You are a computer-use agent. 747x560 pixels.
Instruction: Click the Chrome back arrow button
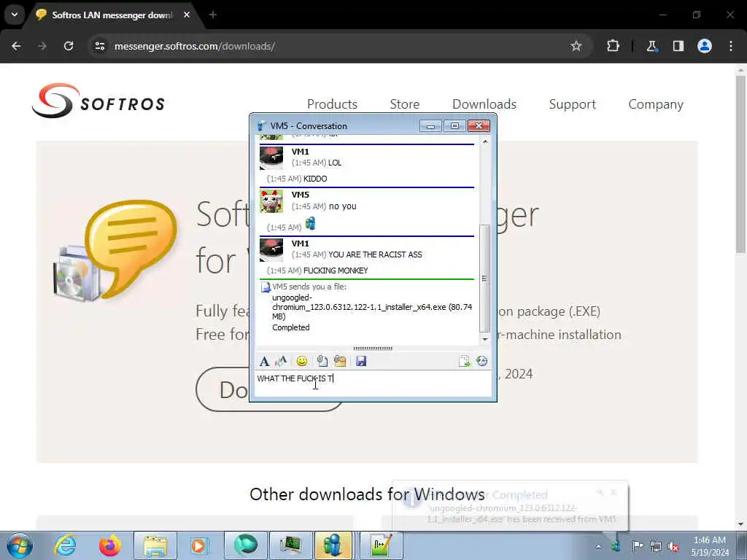16,46
